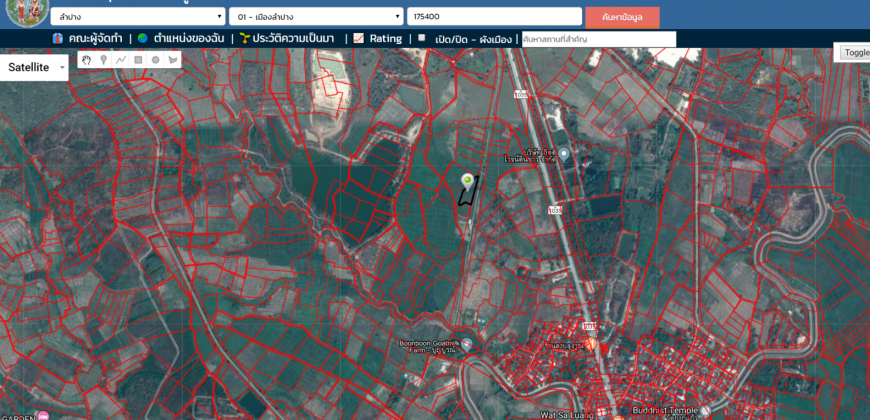The width and height of the screenshot is (870, 420).
Task: Select the rectangle drawing tool
Action: tap(138, 60)
